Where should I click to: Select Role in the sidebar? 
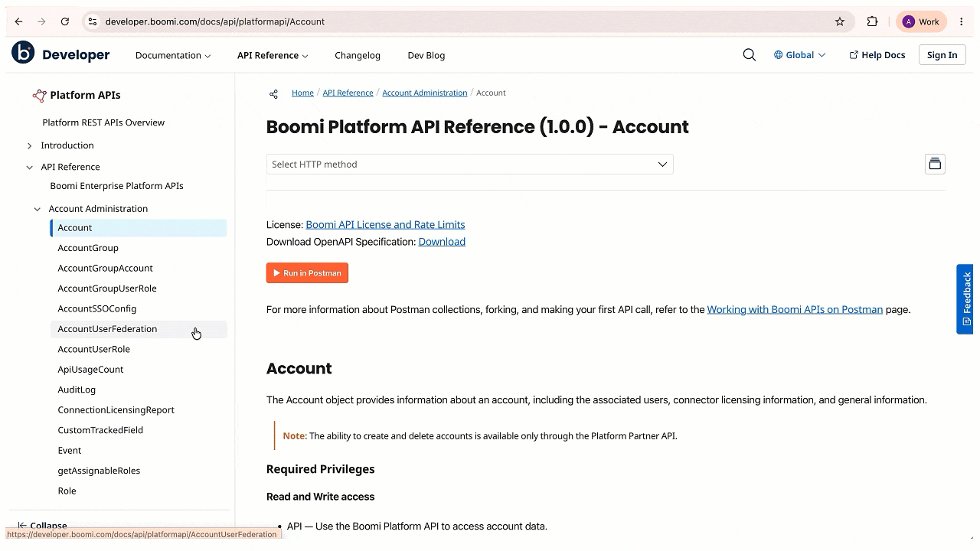[67, 491]
